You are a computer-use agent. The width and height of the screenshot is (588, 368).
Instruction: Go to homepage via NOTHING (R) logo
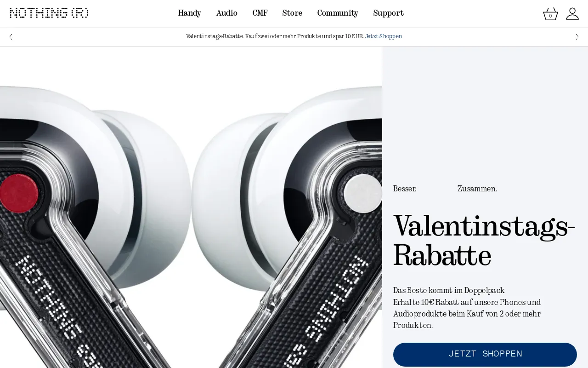[x=49, y=13]
